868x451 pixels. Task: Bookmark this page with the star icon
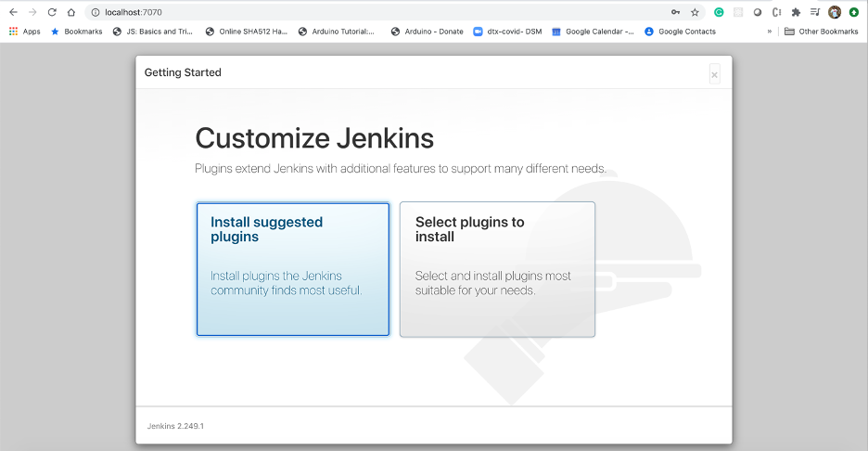[695, 12]
